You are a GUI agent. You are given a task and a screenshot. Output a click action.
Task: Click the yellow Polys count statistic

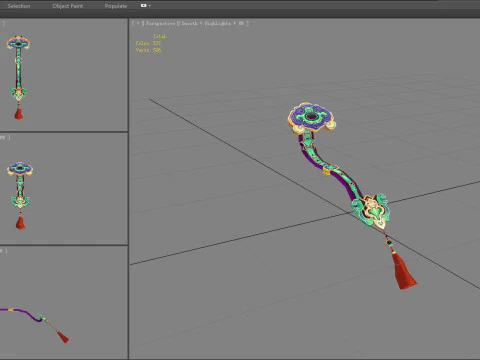pos(148,43)
